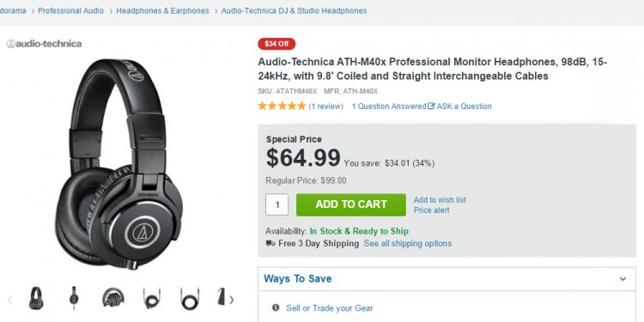
Task: View See all shipping options
Action: [407, 244]
